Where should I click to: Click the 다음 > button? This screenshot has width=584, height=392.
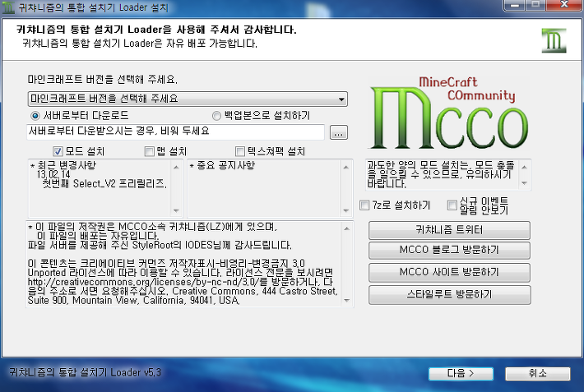[461, 373]
